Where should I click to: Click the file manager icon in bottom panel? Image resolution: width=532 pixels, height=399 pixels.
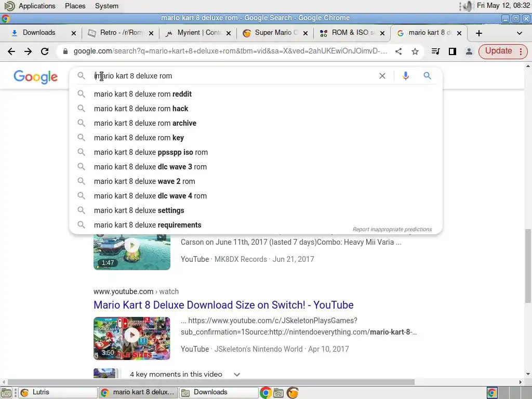(x=278, y=393)
